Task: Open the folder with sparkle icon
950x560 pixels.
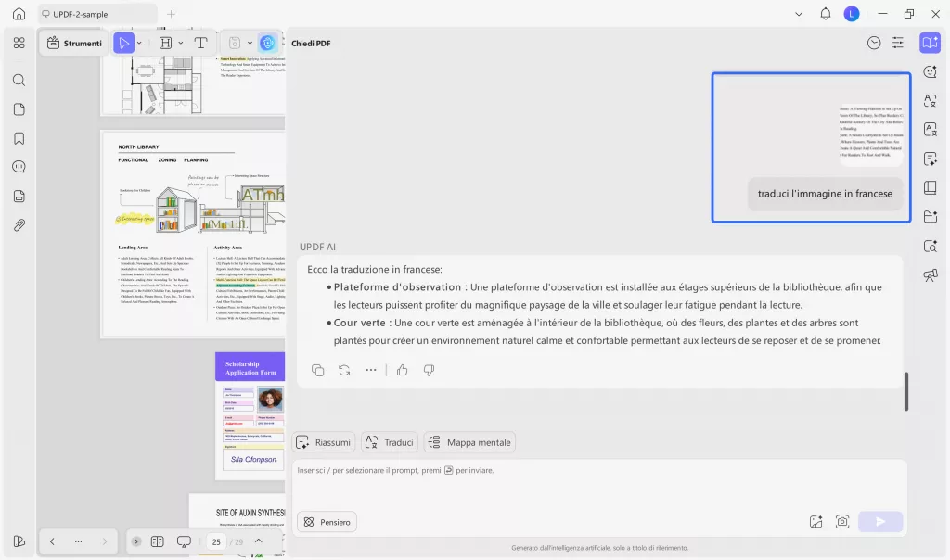Action: (930, 217)
